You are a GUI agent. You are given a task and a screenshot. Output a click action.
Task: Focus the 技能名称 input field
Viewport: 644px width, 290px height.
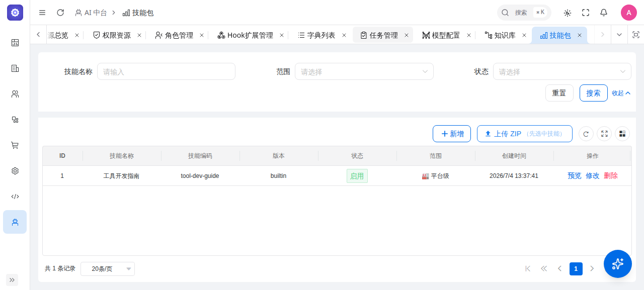pos(166,71)
